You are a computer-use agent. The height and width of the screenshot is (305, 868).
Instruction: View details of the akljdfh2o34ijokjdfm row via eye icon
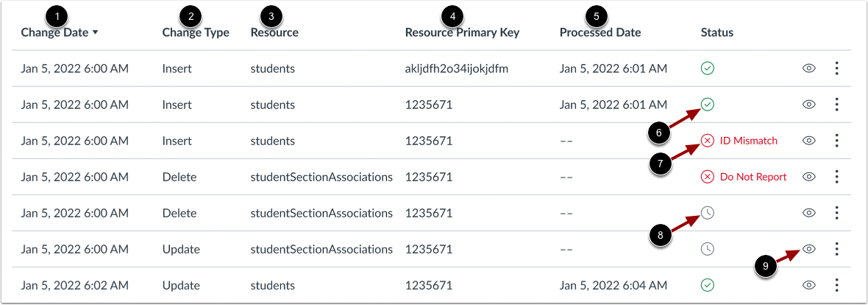tap(808, 69)
